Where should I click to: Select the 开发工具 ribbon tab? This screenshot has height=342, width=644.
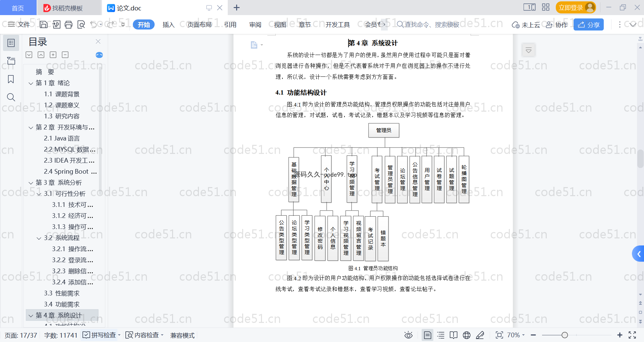[x=337, y=24]
